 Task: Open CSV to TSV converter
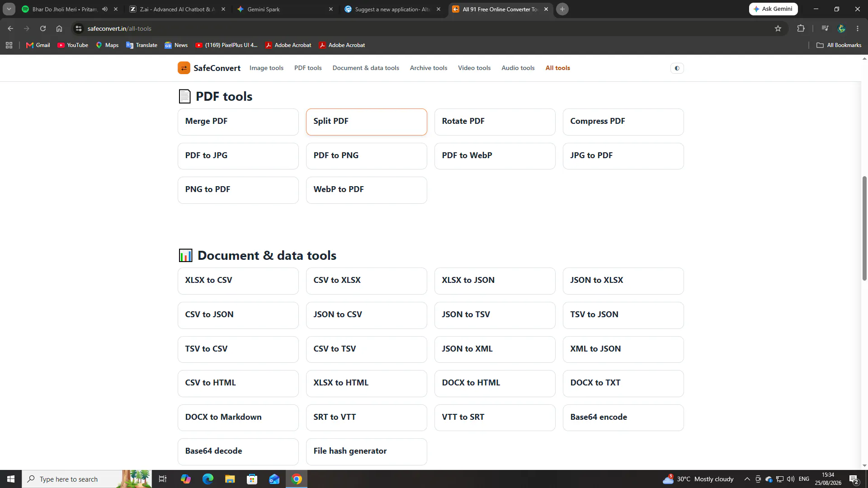[x=367, y=349]
